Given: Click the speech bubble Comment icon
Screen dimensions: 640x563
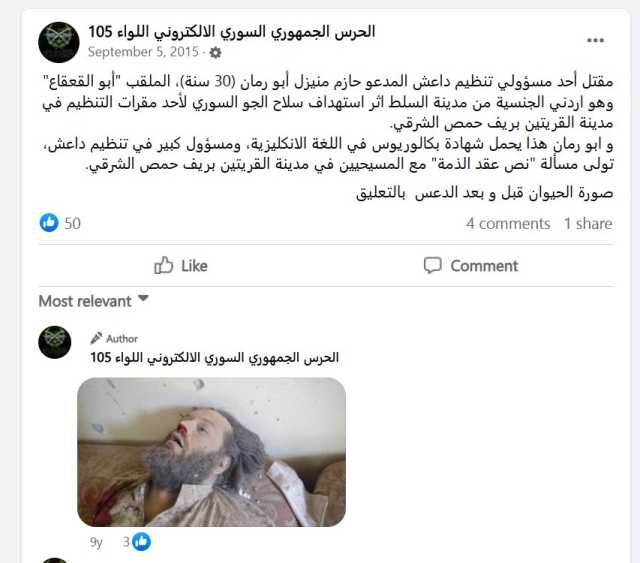Looking at the screenshot, I should click(432, 265).
